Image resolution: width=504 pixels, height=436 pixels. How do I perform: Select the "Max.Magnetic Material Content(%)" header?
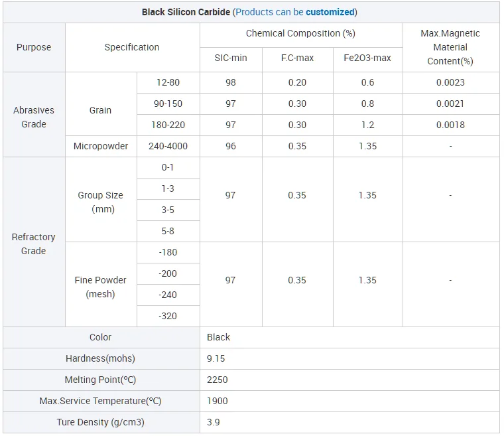(450, 47)
